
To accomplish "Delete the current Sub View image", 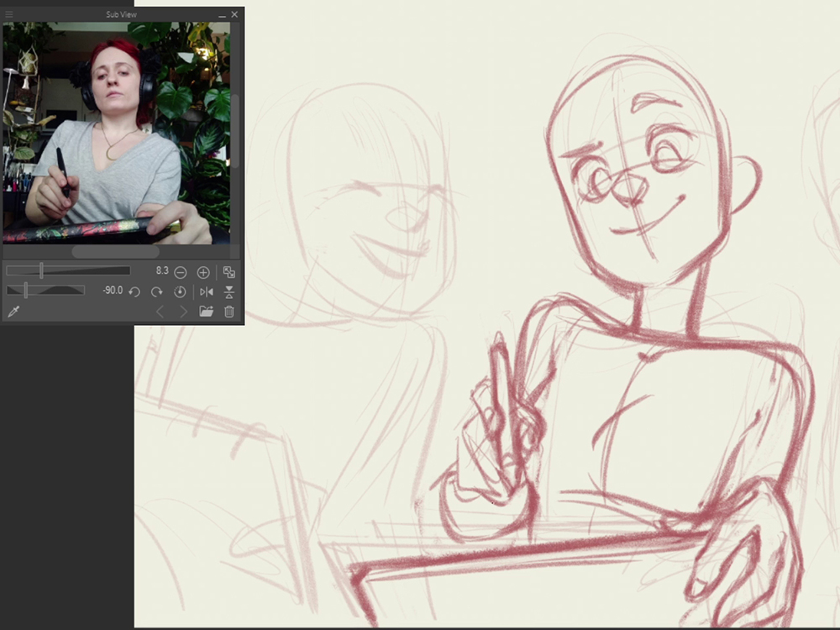I will click(x=228, y=312).
